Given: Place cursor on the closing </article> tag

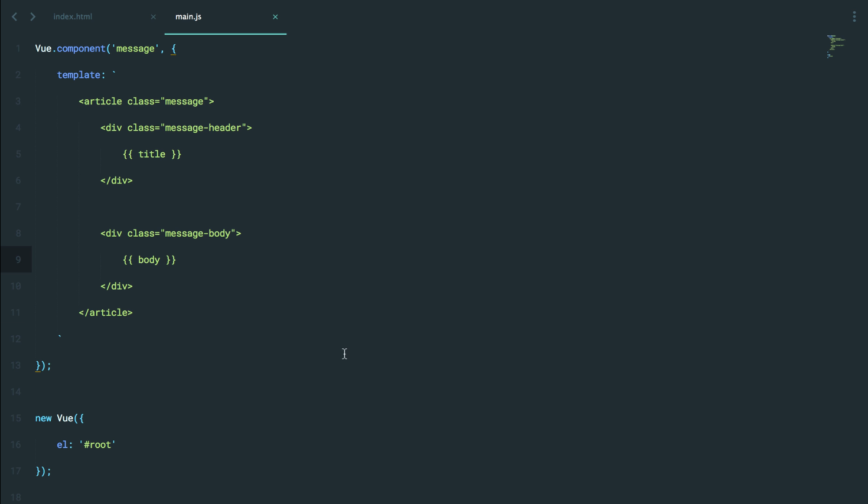Looking at the screenshot, I should (106, 313).
